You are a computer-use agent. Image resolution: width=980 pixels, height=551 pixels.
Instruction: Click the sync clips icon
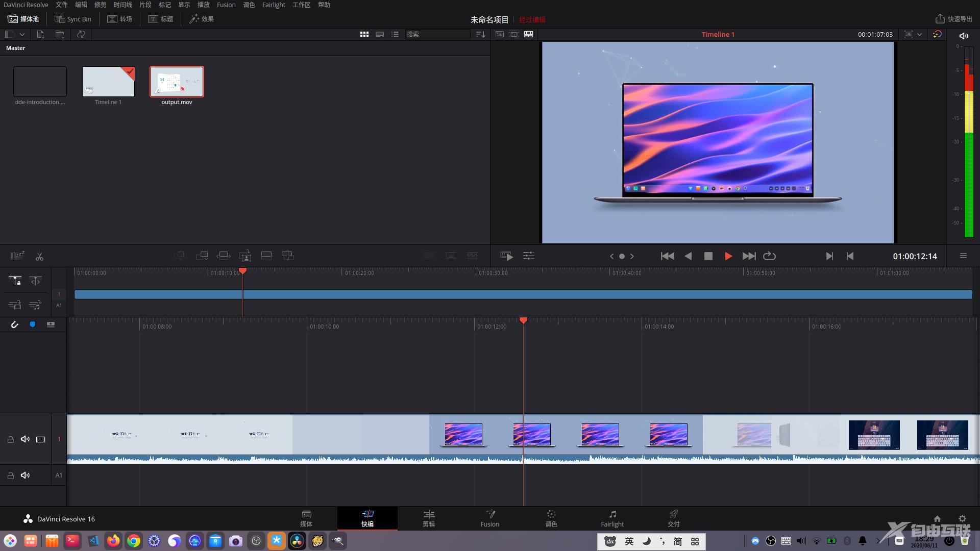coord(81,34)
